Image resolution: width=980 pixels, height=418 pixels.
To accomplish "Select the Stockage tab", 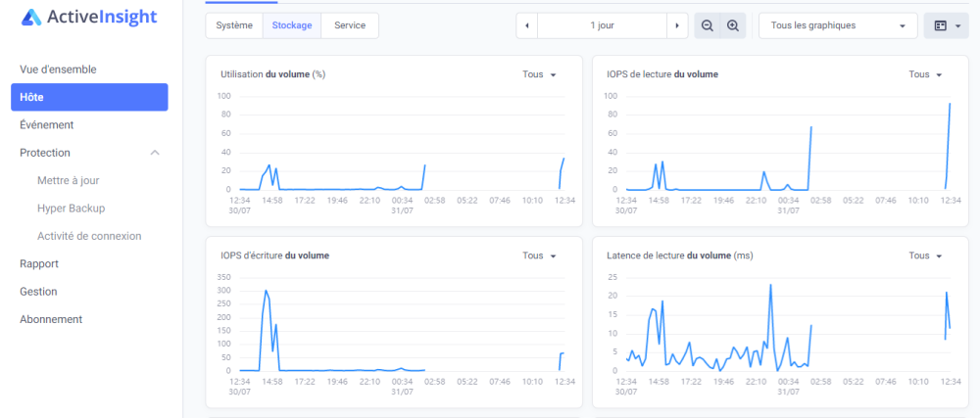I will pos(292,25).
